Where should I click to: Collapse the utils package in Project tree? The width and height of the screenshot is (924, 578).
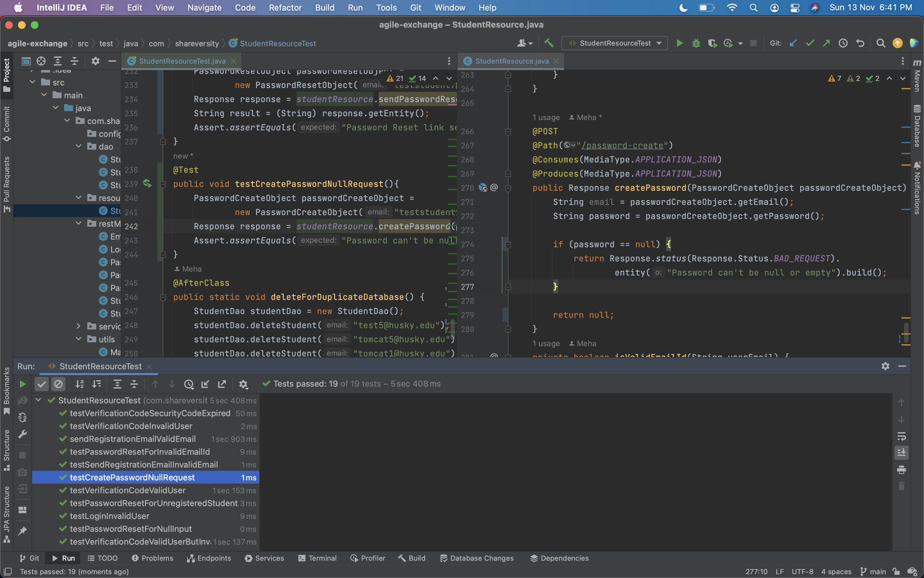[x=79, y=339]
